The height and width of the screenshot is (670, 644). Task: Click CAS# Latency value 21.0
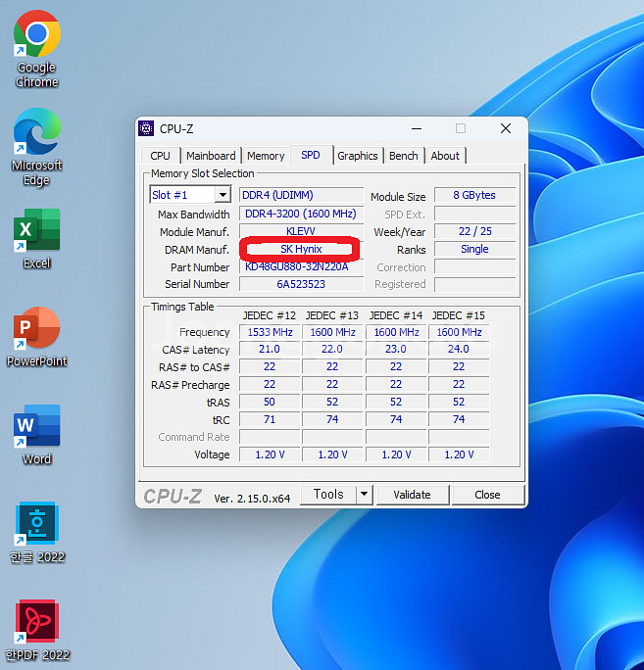pyautogui.click(x=270, y=349)
